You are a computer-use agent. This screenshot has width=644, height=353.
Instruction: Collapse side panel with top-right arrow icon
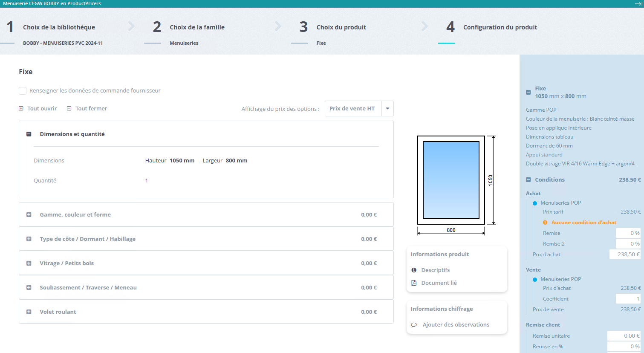pos(638,3)
